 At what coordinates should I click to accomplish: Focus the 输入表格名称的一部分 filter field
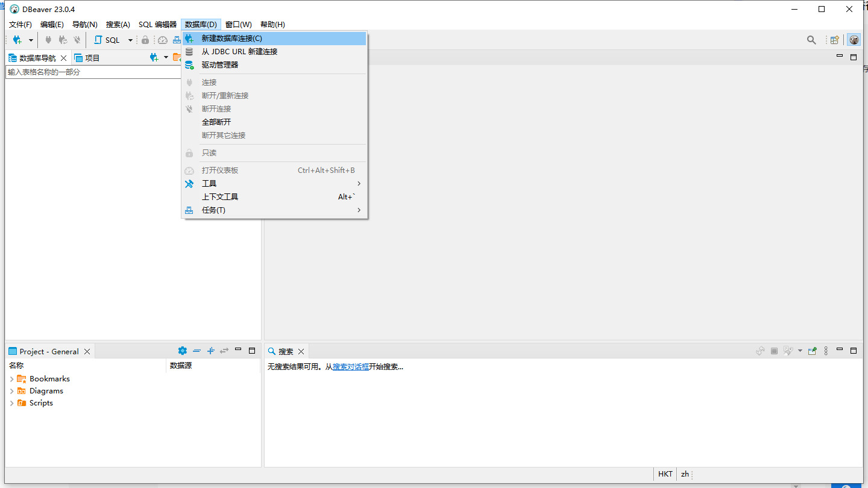click(93, 72)
